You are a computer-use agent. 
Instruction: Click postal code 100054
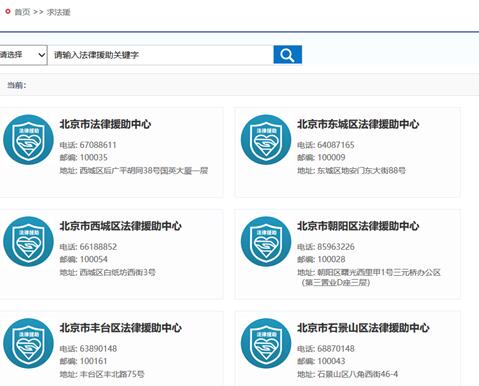click(93, 259)
